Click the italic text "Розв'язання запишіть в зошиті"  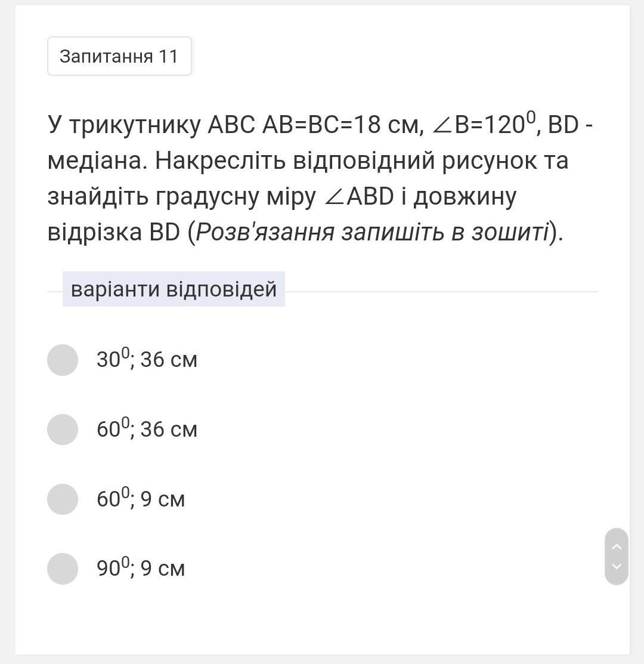[x=372, y=232]
